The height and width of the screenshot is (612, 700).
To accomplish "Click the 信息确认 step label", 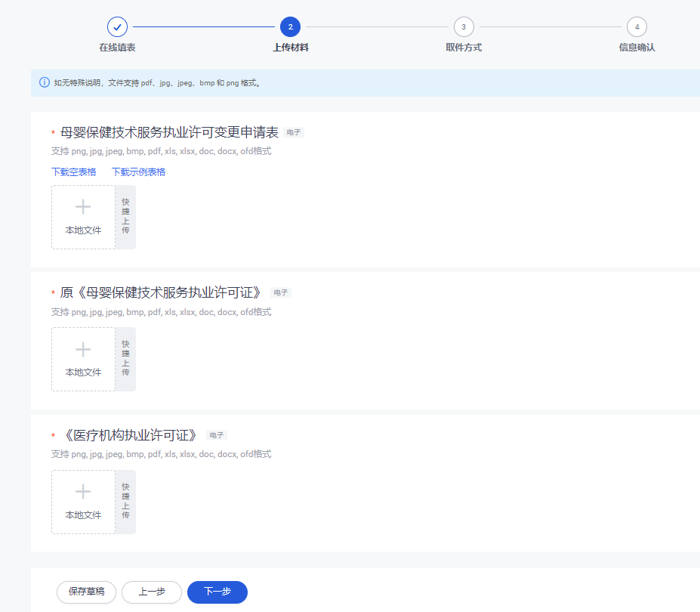I will click(637, 48).
